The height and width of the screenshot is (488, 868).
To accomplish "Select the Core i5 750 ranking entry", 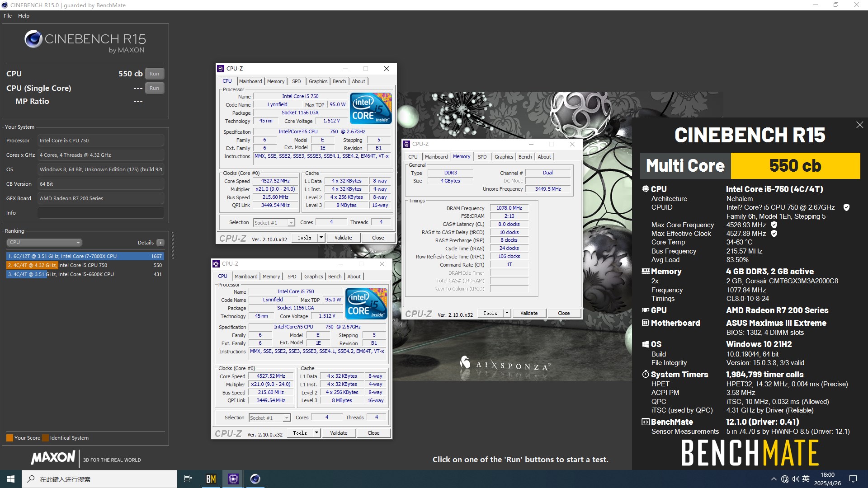I will tap(85, 265).
